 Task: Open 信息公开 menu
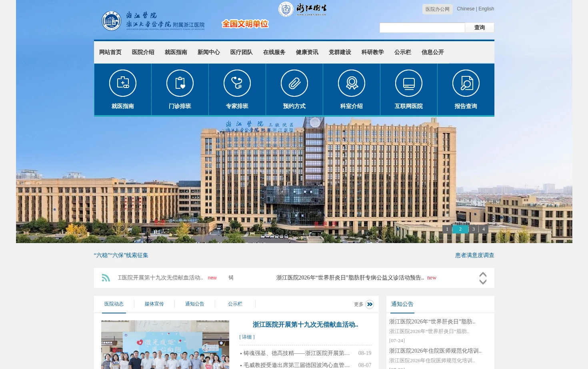pos(433,52)
